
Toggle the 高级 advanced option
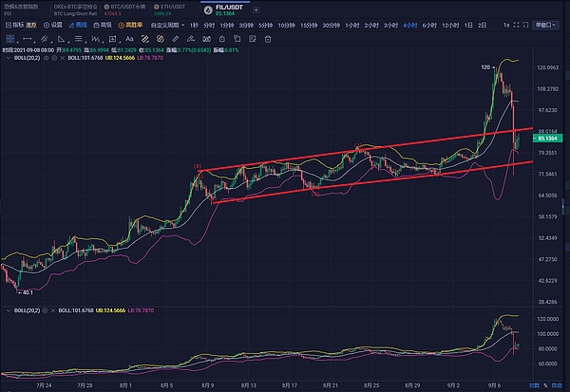click(x=104, y=25)
